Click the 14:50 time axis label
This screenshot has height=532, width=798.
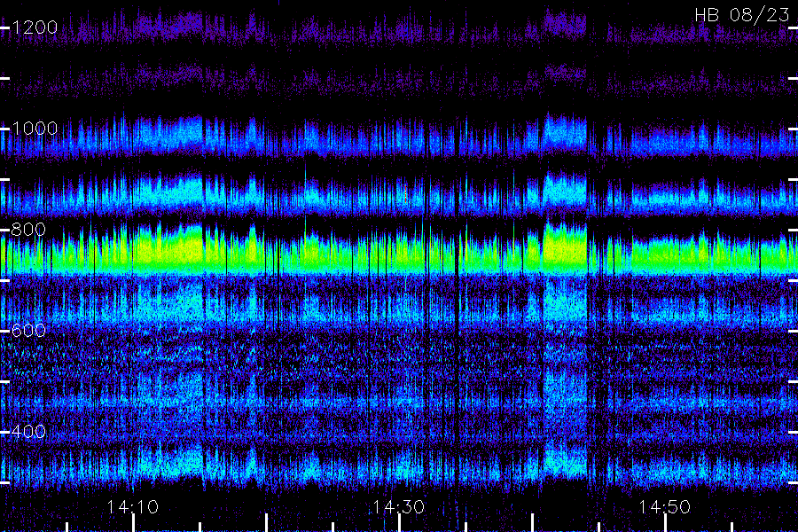(665, 507)
